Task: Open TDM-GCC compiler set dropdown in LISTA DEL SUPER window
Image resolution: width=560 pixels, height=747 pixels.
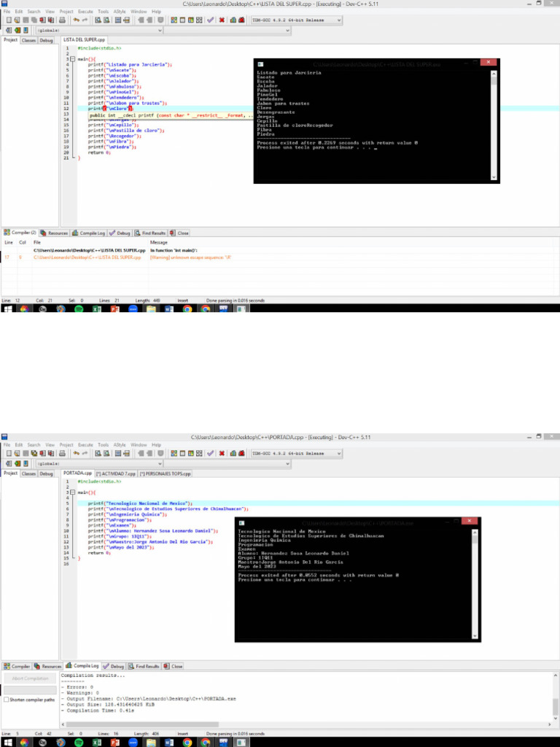Action: pos(338,20)
